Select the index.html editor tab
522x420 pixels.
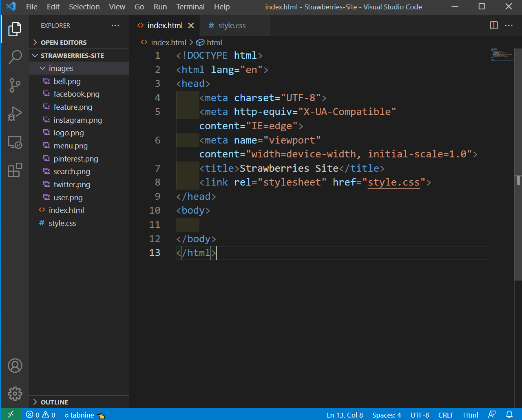coord(165,25)
